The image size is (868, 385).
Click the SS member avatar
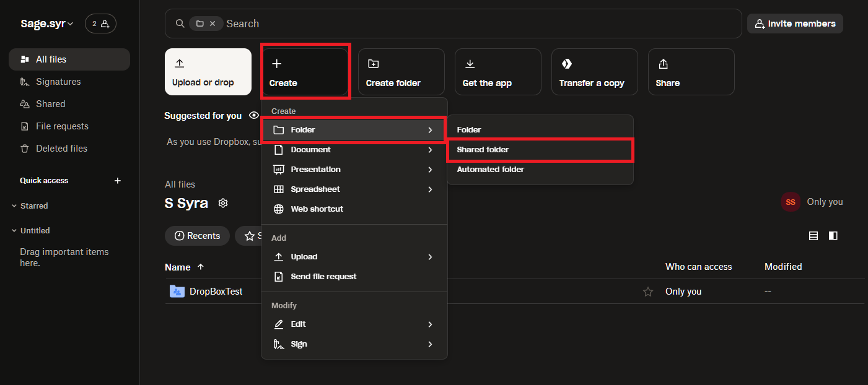[791, 202]
